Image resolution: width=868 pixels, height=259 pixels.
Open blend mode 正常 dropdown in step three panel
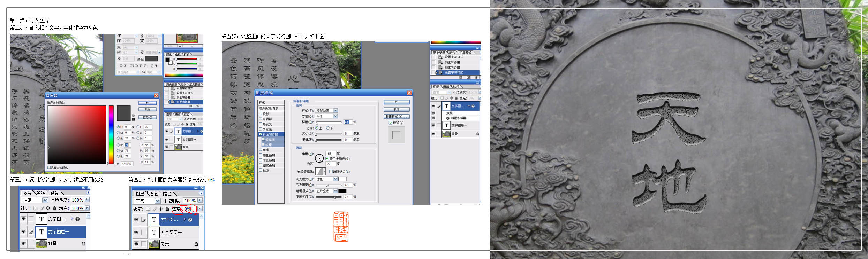pyautogui.click(x=35, y=200)
